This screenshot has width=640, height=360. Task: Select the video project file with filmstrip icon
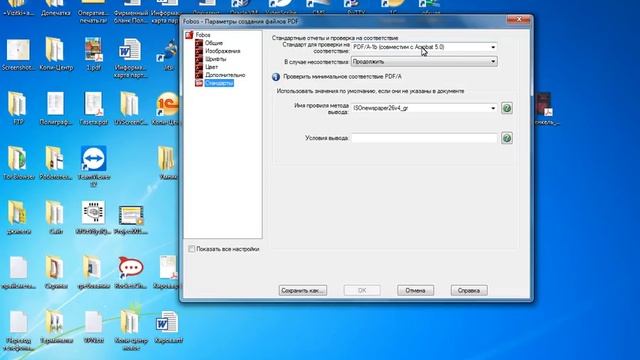pyautogui.click(x=131, y=220)
